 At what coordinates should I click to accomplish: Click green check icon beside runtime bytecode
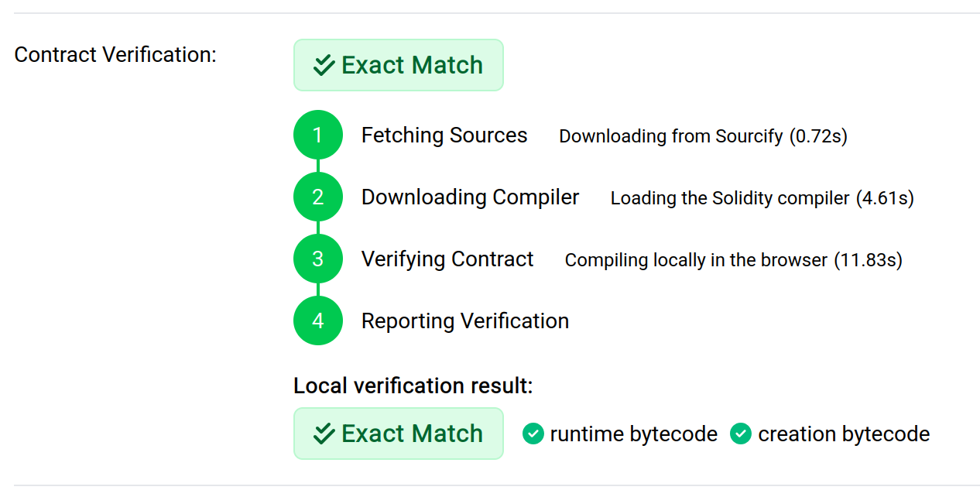click(x=533, y=434)
